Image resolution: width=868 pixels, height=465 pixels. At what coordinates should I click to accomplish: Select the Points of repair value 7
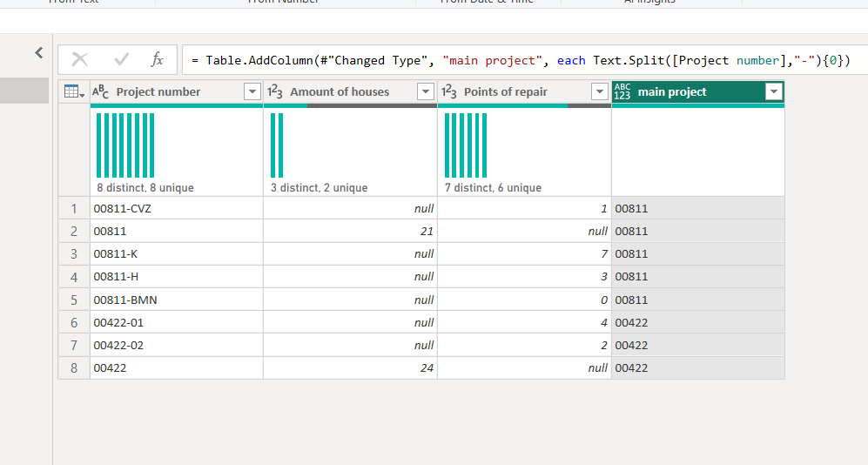click(524, 254)
